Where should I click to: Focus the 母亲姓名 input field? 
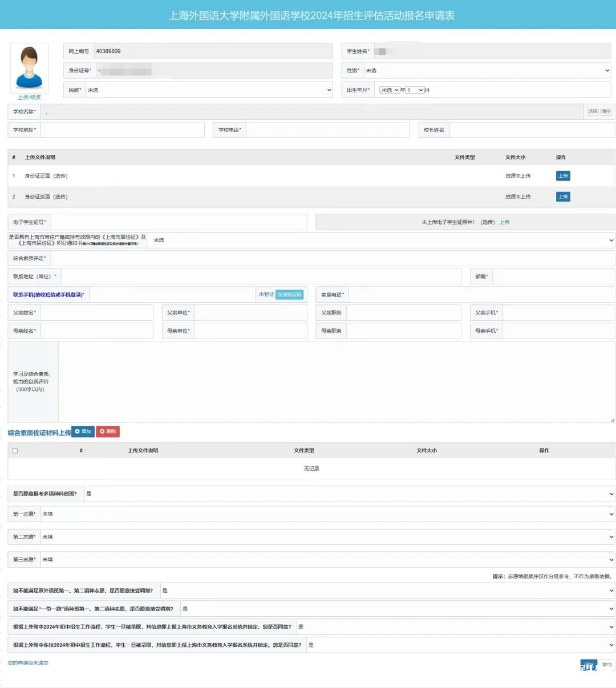[x=97, y=331]
